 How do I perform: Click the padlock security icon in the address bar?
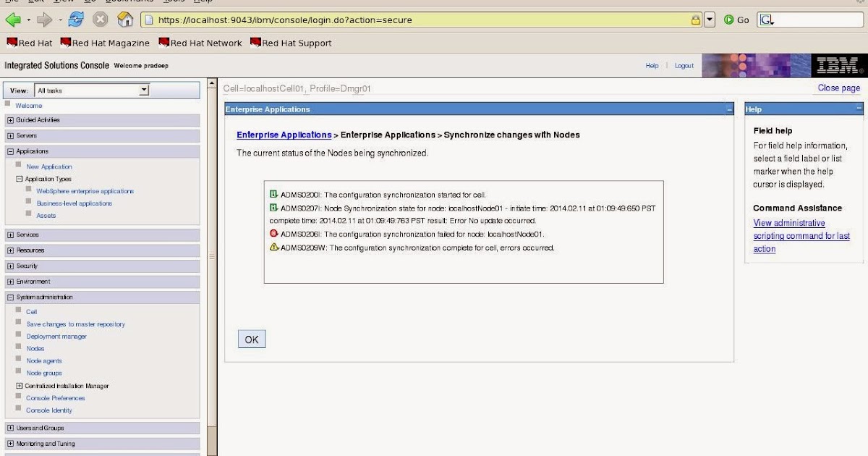pos(695,20)
